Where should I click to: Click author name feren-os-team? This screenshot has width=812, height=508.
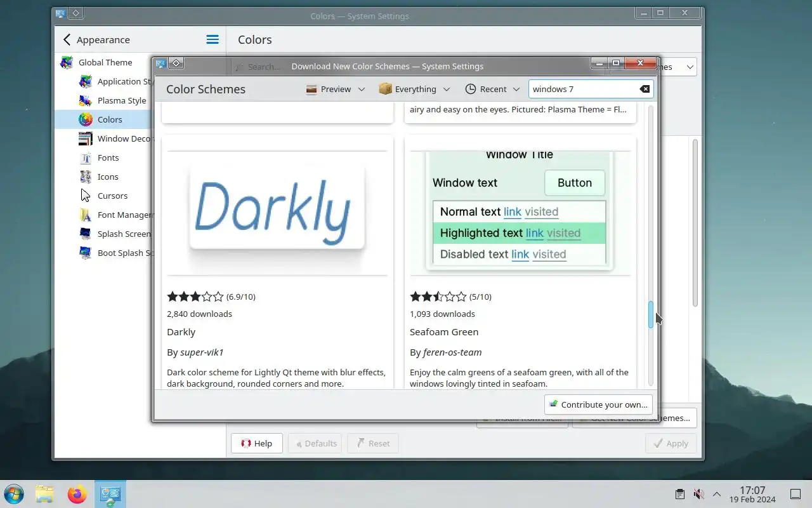(x=452, y=352)
